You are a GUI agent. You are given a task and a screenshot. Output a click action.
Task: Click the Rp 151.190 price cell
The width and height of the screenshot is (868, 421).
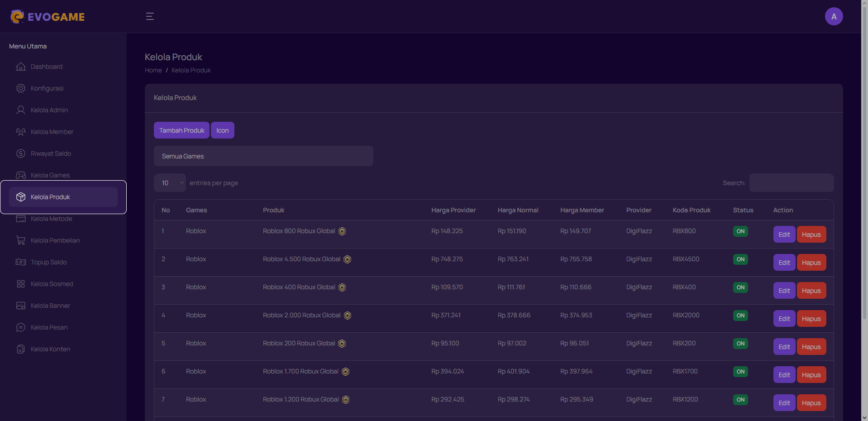(x=512, y=231)
